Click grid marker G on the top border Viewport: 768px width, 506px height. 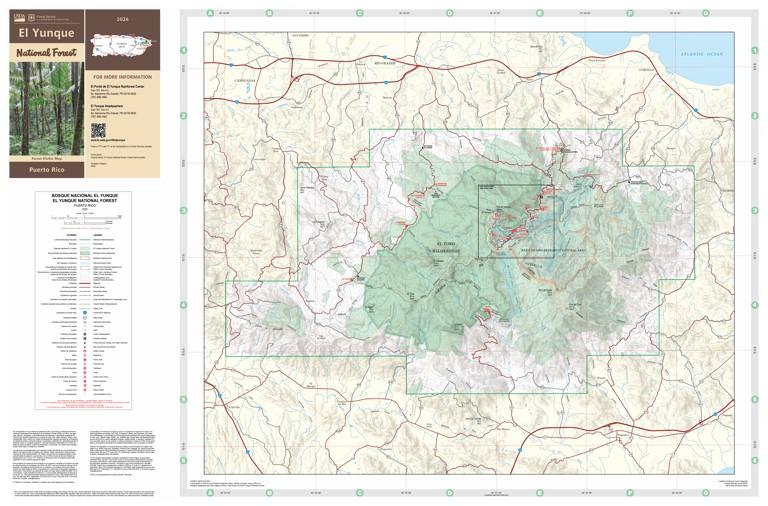point(706,13)
